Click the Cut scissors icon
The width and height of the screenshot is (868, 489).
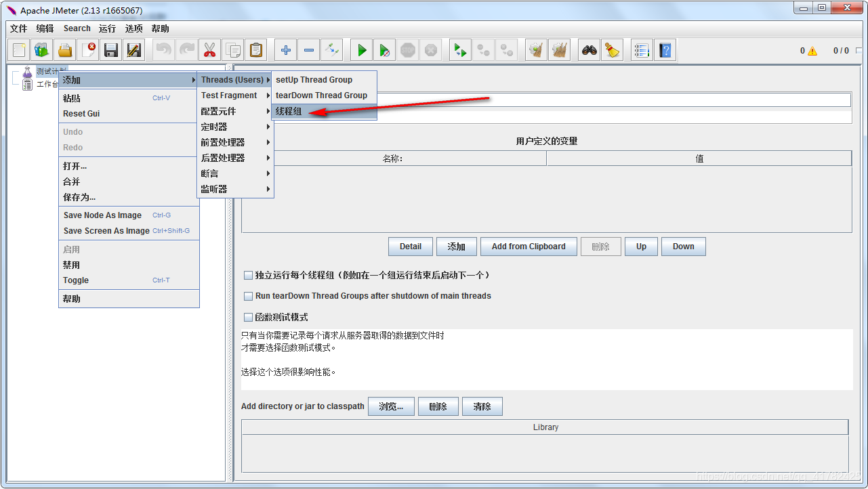coord(210,50)
